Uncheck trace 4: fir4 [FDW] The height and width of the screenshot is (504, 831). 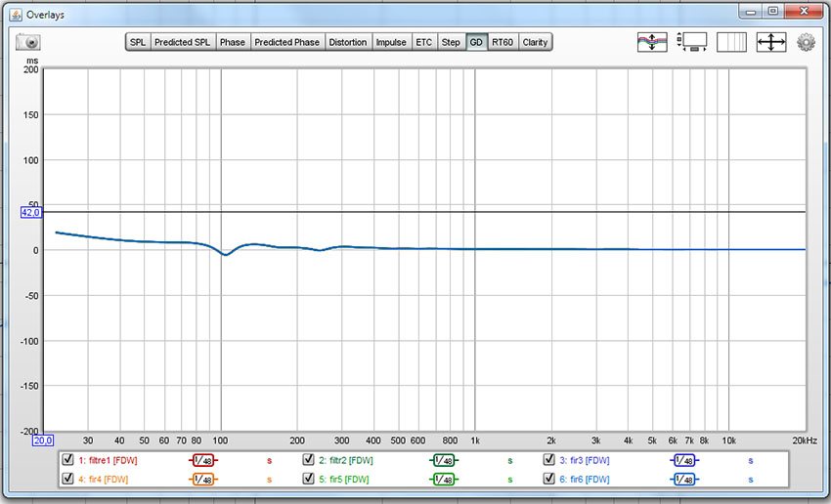click(x=67, y=479)
